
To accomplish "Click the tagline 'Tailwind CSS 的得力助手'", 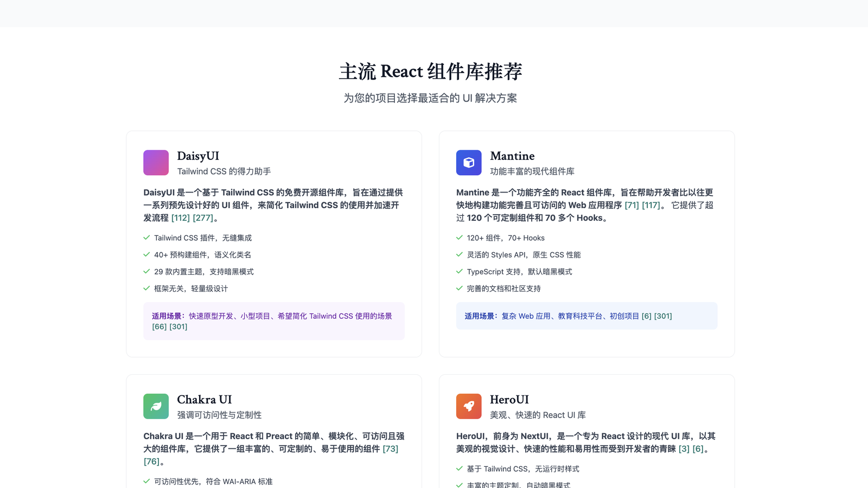I will click(224, 171).
